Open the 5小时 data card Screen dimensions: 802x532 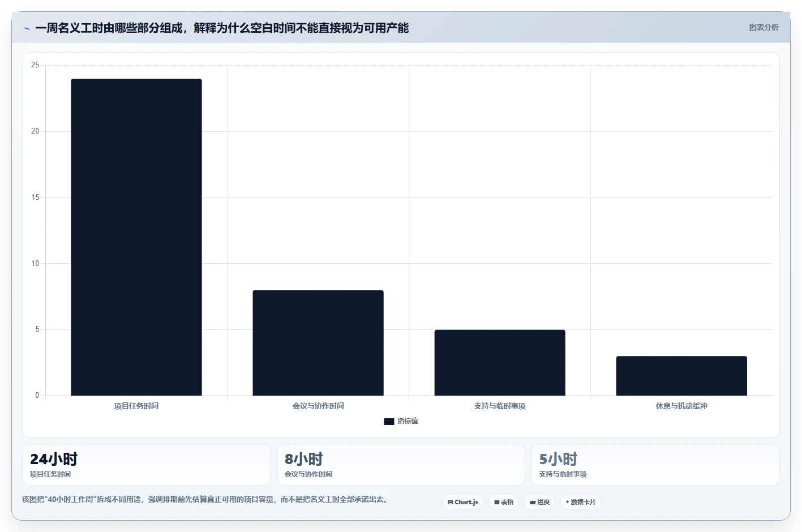coord(655,465)
